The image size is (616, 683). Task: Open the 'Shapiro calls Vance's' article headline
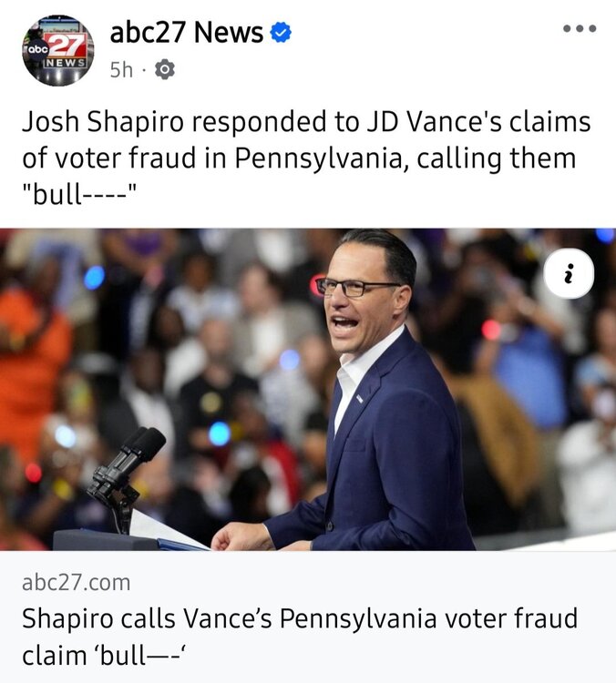coord(299,619)
